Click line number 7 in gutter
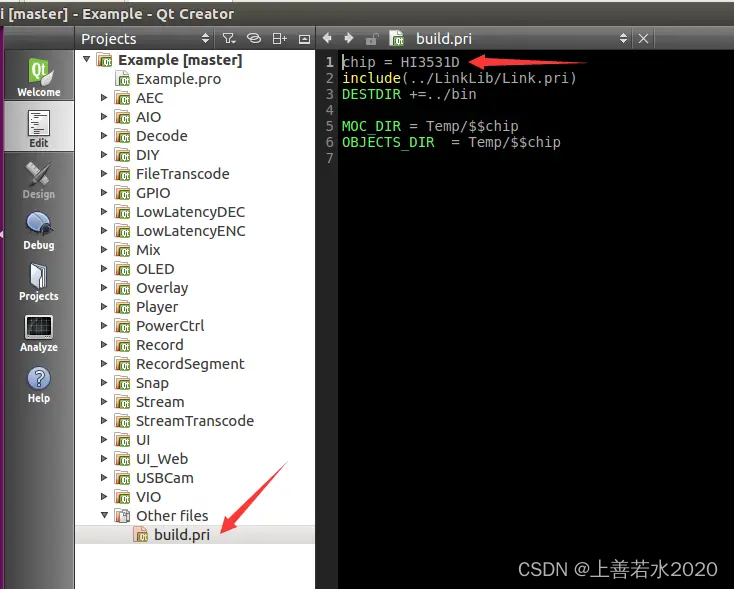 [330, 158]
